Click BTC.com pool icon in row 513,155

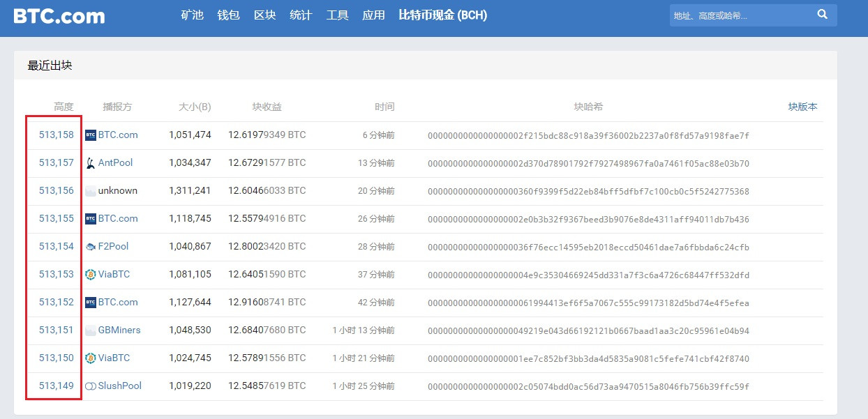90,219
